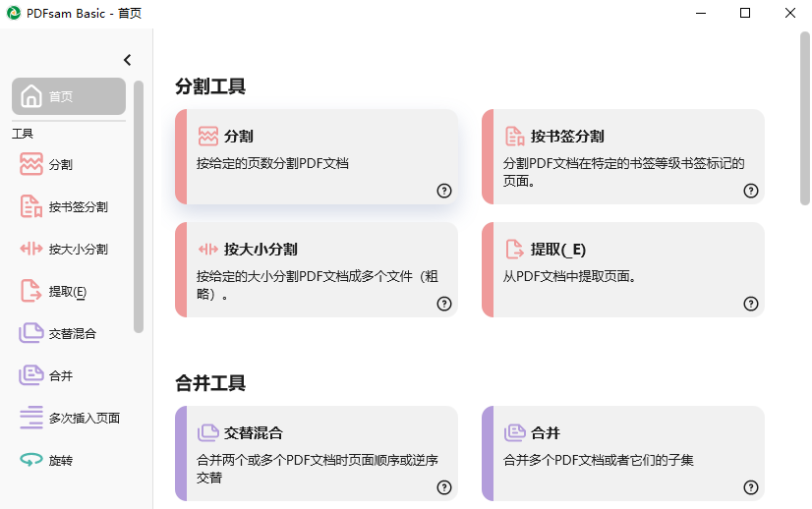Image resolution: width=812 pixels, height=509 pixels.
Task: Click the sidebar vertical scrollbar
Action: click(139, 206)
